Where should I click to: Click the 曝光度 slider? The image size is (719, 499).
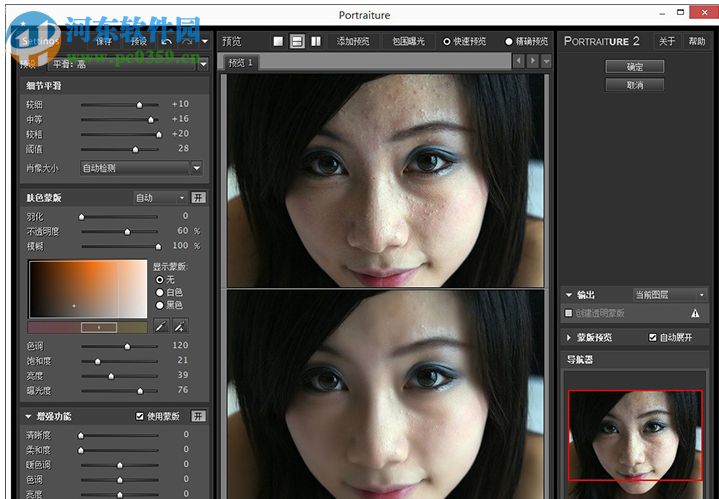[x=120, y=391]
